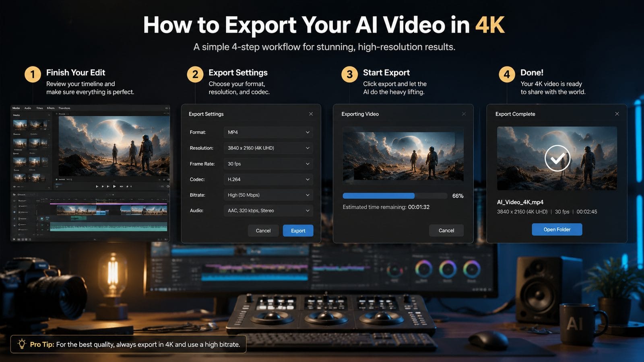
Task: Click the preview image in the Exporting Video dialog
Action: coord(403,156)
